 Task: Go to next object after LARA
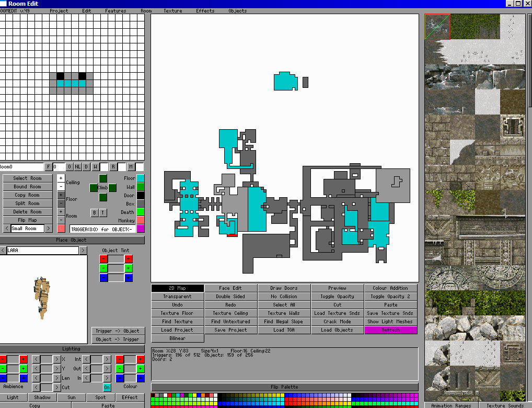point(83,251)
